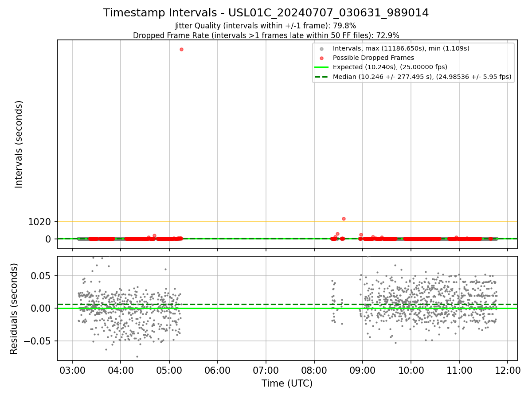
Task: Click the '10:00' time tick label
Action: tap(411, 370)
